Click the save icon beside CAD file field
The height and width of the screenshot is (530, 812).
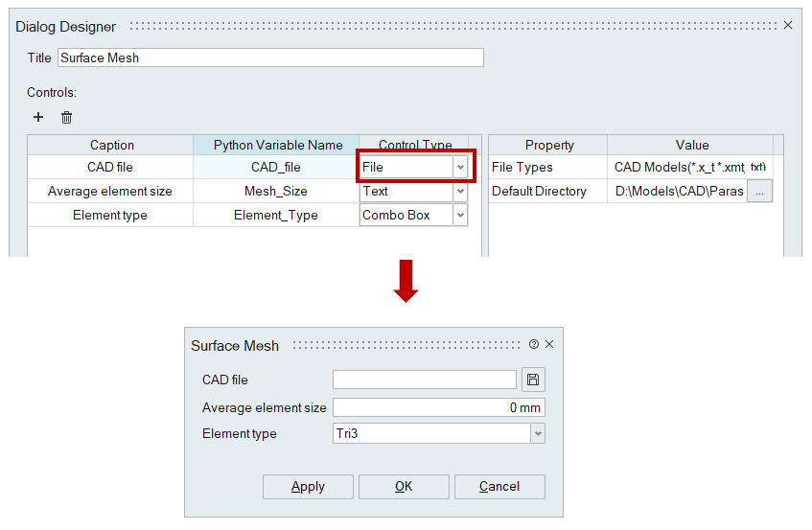tap(533, 380)
